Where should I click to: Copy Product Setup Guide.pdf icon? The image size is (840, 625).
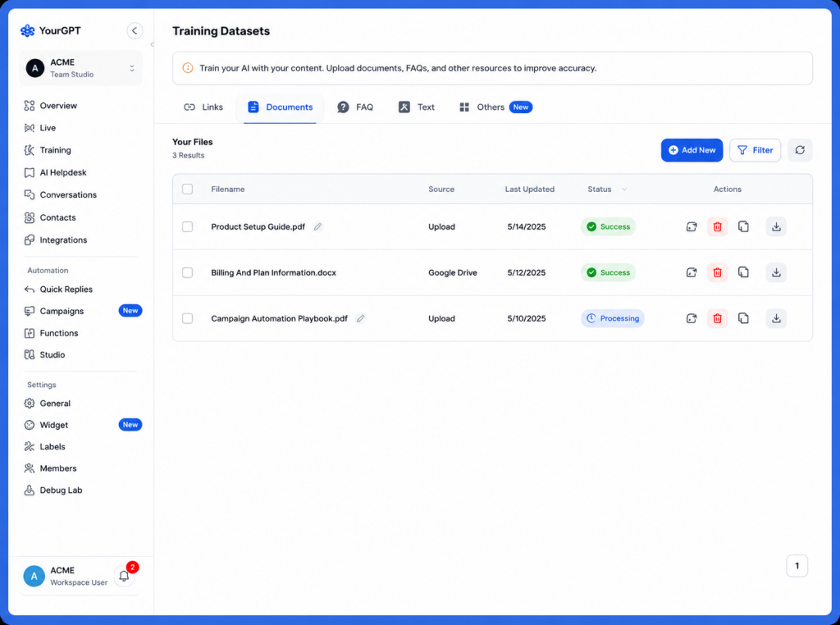743,226
